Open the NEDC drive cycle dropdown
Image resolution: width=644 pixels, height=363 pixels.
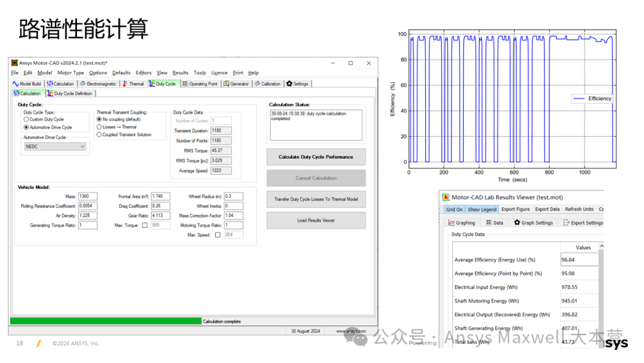point(55,146)
